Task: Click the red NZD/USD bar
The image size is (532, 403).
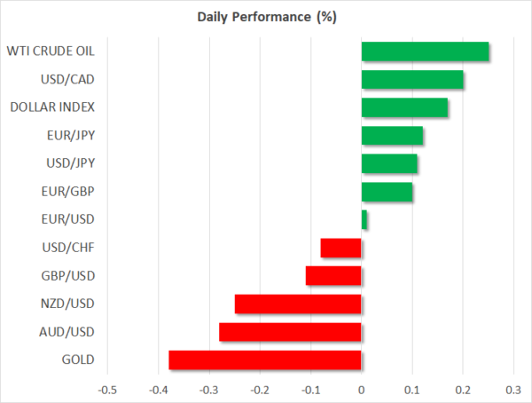Action: [x=298, y=304]
